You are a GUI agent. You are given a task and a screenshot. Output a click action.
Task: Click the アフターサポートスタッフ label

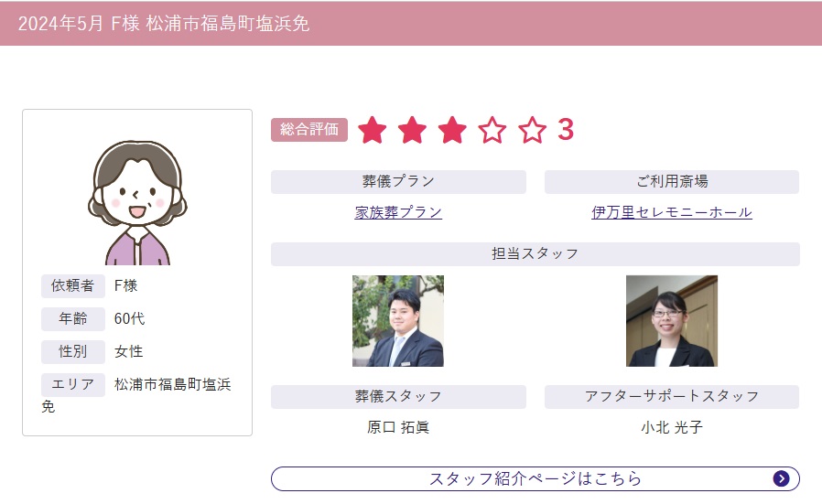[672, 397]
